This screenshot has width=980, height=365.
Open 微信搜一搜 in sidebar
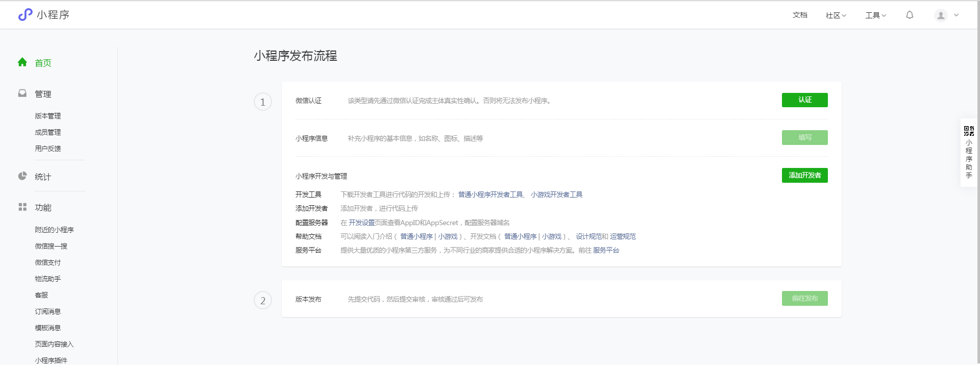point(51,246)
